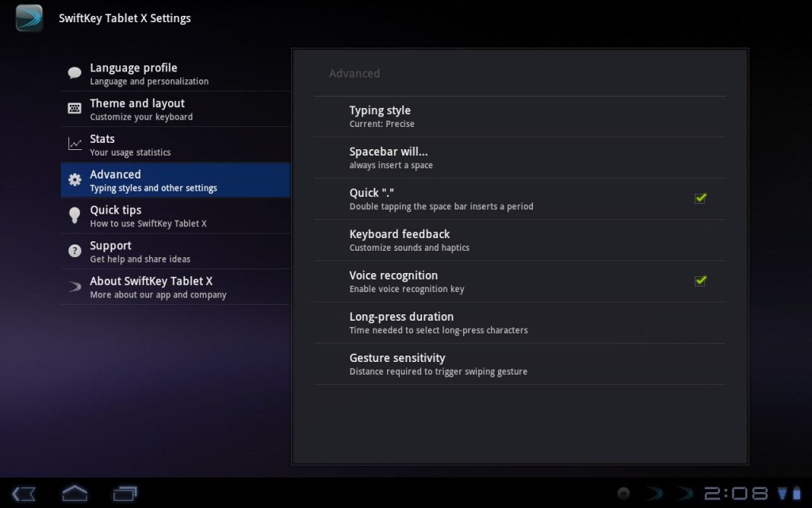Tap the battery status icon
This screenshot has height=508, width=812.
click(796, 494)
